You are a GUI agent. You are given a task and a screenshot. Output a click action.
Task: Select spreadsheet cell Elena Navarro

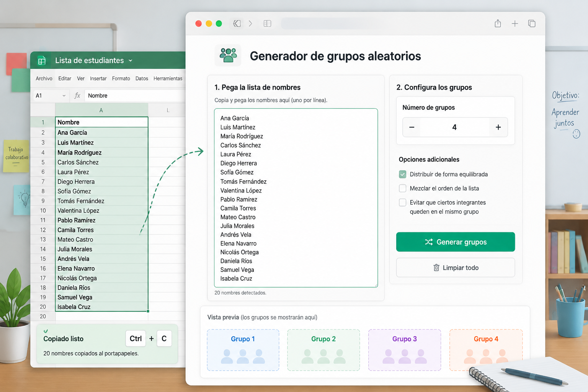(101, 268)
